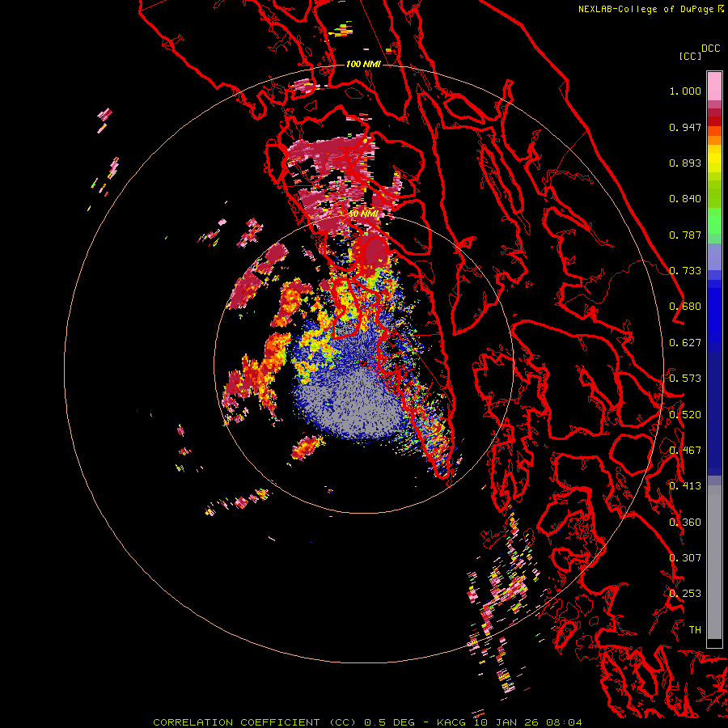Screen dimensions: 728x728
Task: Click the 0.627 color scale value
Action: (685, 343)
